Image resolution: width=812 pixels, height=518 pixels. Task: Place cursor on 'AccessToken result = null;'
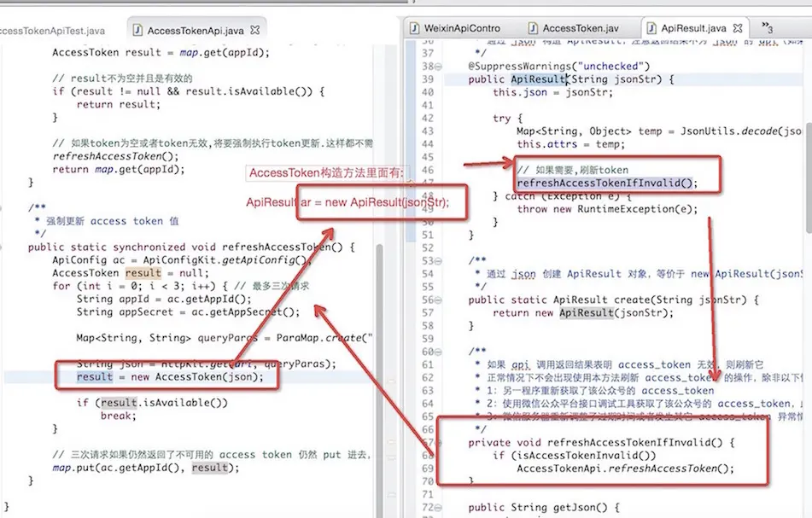point(131,273)
